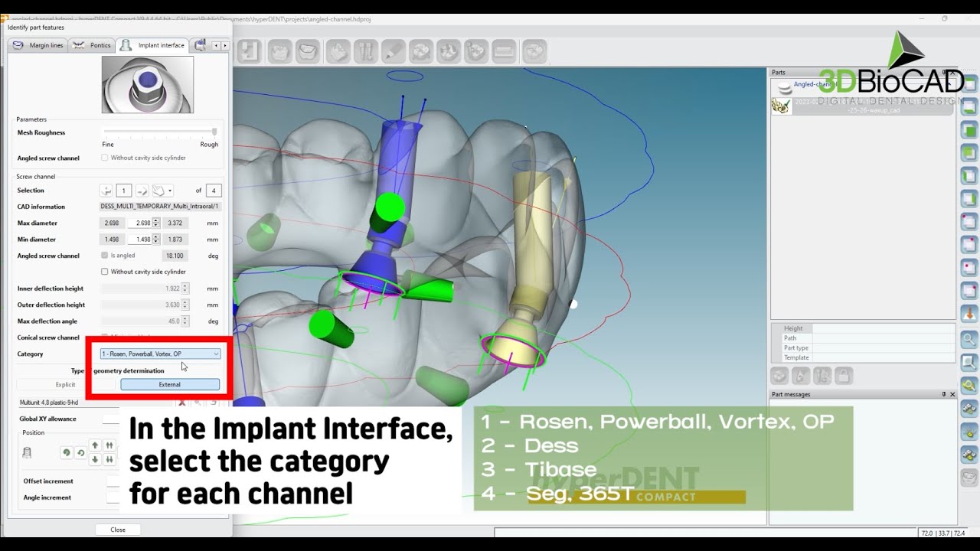Click the fourth icon below part properties
The width and height of the screenshot is (980, 551).
[x=844, y=376]
